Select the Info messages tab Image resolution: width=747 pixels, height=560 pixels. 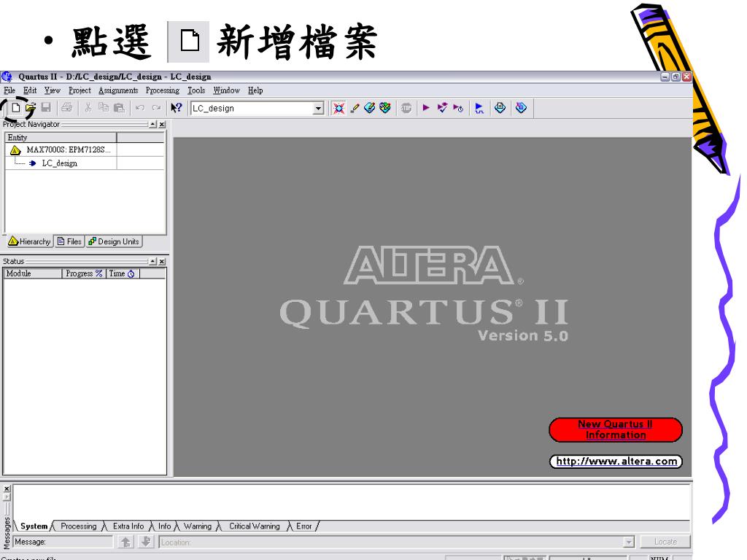pos(164,526)
